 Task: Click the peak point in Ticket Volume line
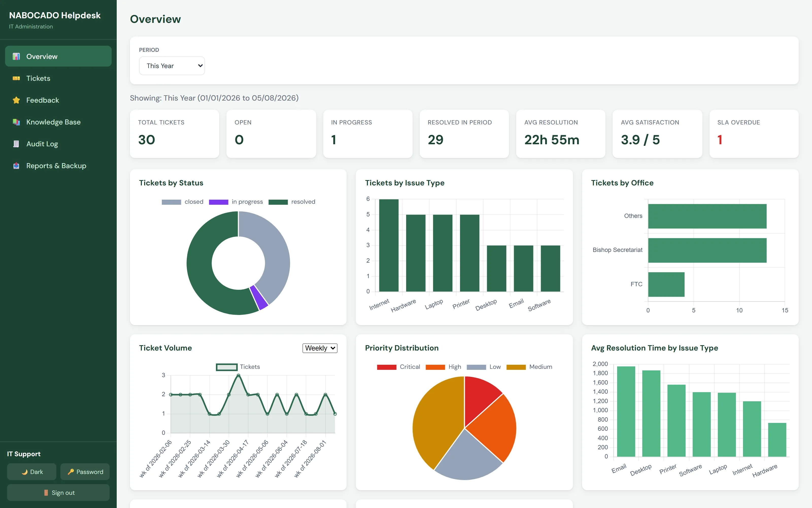pos(239,375)
